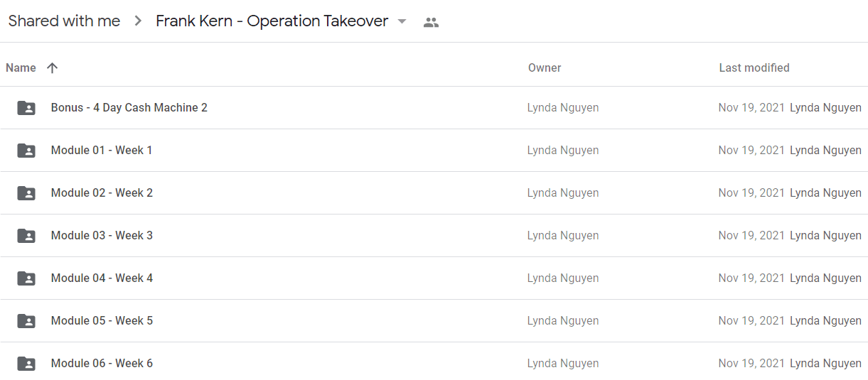Click the shared people icon beside folder title
Image resolution: width=868 pixels, height=380 pixels.
[431, 22]
